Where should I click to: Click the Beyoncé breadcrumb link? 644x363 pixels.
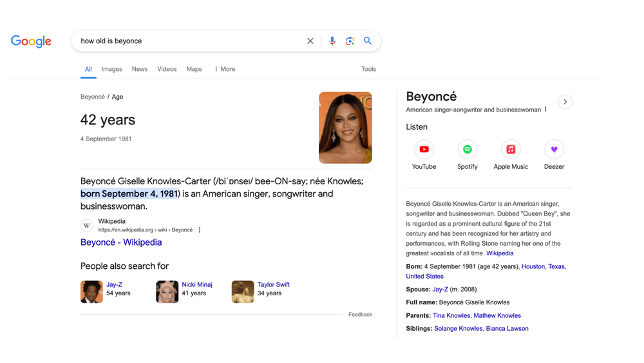(92, 97)
